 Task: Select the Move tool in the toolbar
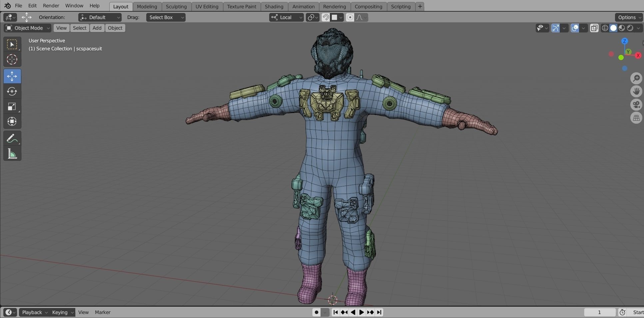[x=12, y=76]
